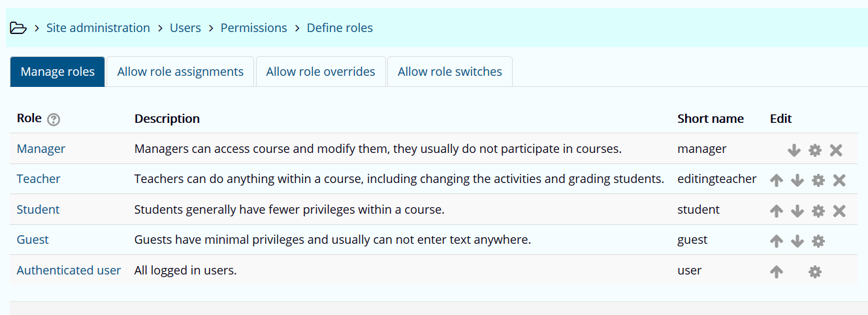Delete the Student role

pyautogui.click(x=839, y=211)
